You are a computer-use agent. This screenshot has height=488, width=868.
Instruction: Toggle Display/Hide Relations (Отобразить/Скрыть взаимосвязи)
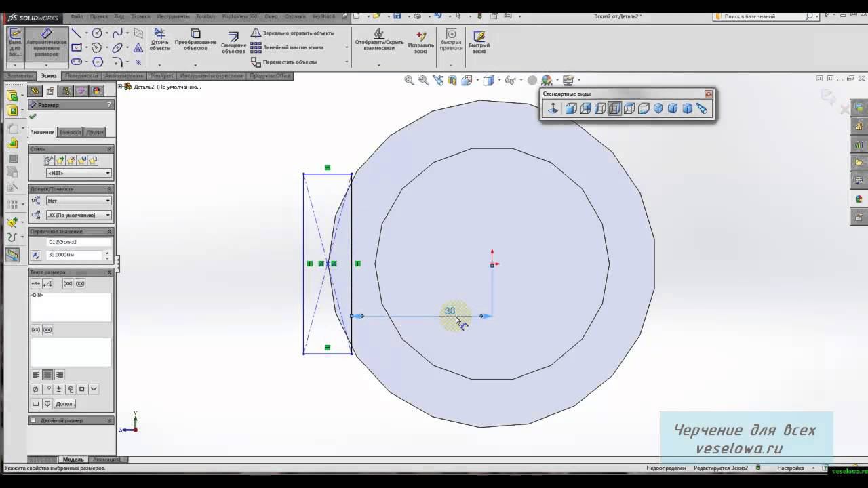[x=379, y=41]
